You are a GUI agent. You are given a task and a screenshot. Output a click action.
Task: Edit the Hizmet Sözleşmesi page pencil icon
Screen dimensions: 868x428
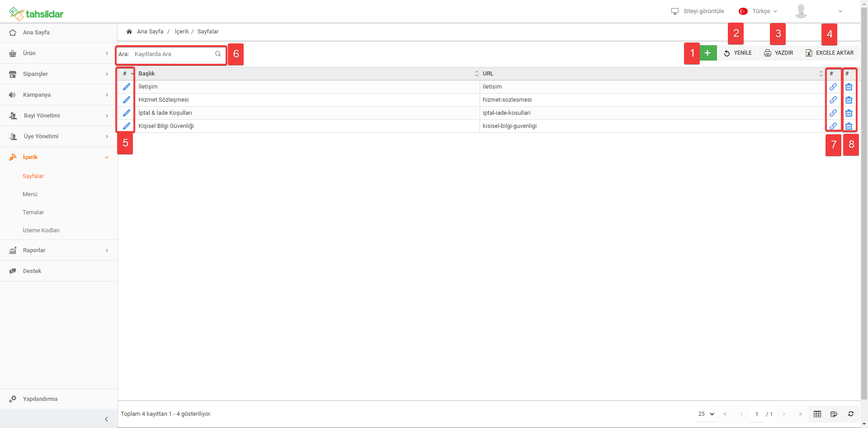(127, 100)
